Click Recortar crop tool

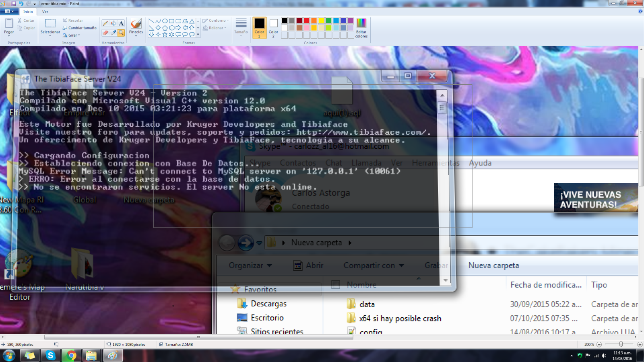[73, 21]
